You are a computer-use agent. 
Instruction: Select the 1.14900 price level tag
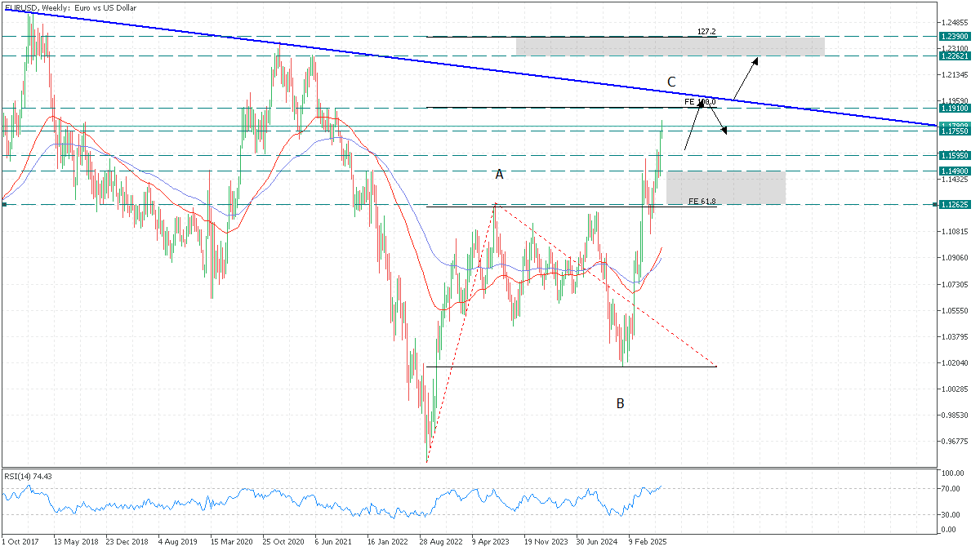point(954,171)
